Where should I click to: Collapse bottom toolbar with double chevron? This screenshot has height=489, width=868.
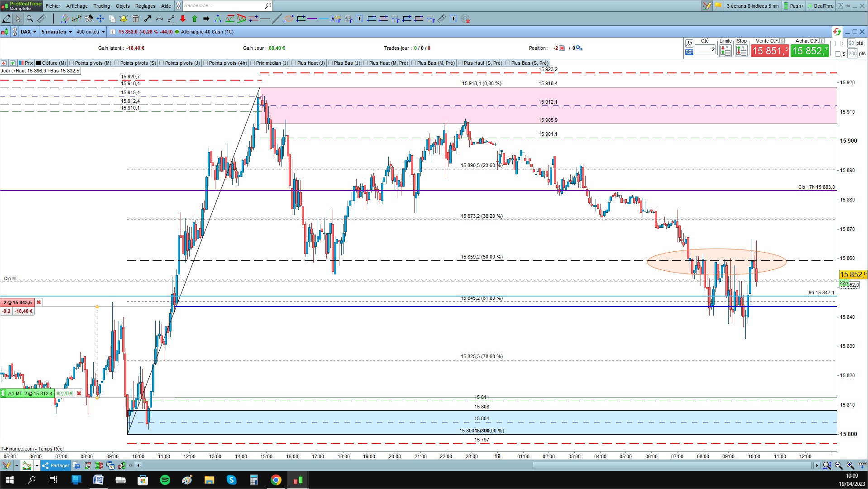coord(131,465)
